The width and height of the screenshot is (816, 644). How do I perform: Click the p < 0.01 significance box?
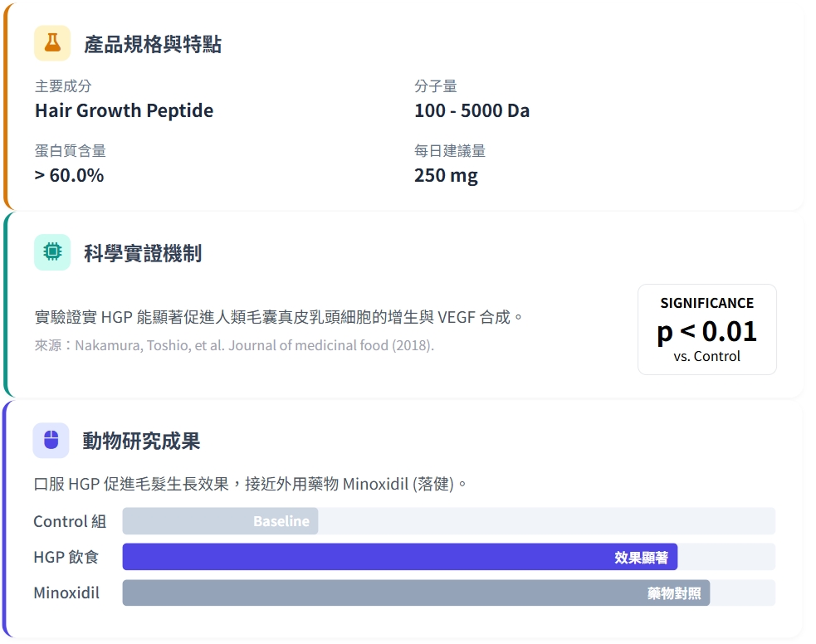[706, 330]
